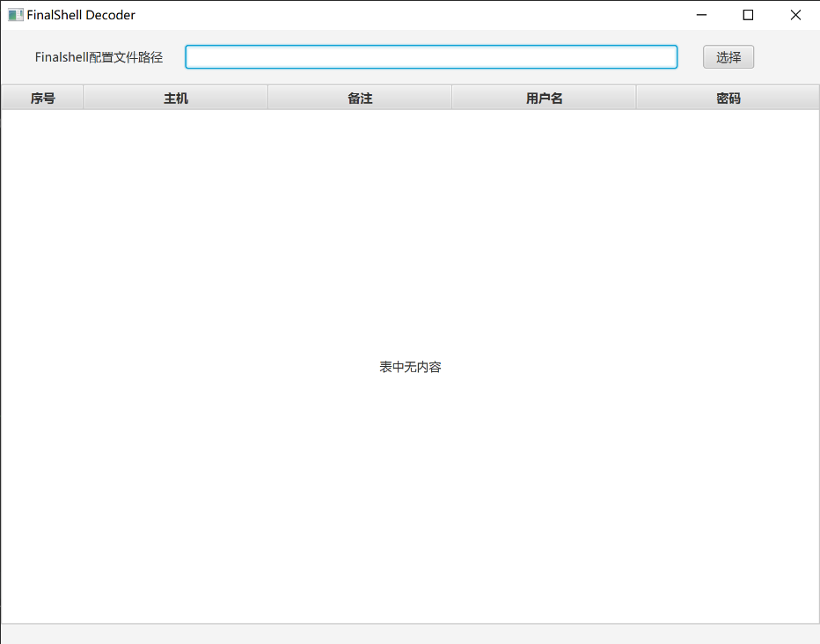Click blank table area beneath 序号 header
820x644 pixels.
[x=42, y=220]
